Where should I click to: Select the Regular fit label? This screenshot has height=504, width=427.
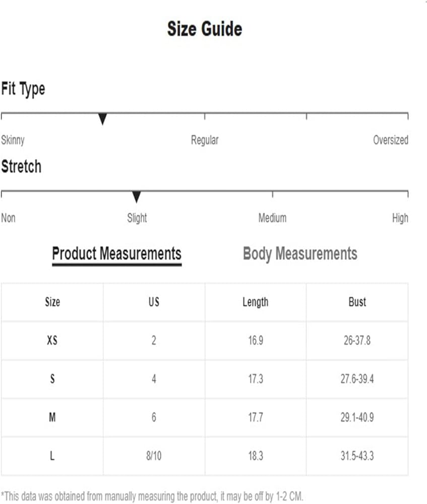(205, 140)
